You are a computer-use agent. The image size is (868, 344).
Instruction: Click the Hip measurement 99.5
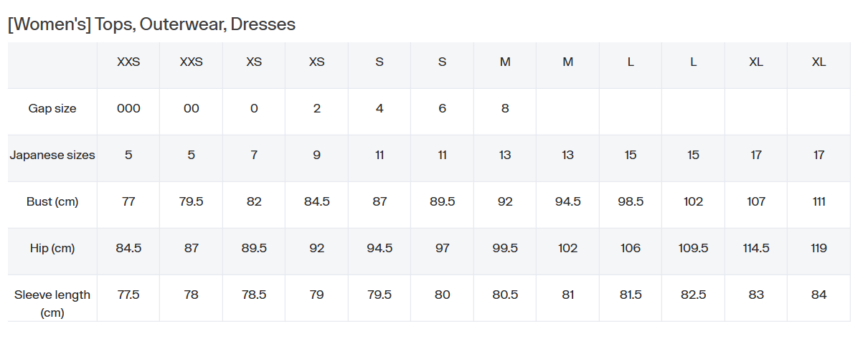pyautogui.click(x=505, y=248)
